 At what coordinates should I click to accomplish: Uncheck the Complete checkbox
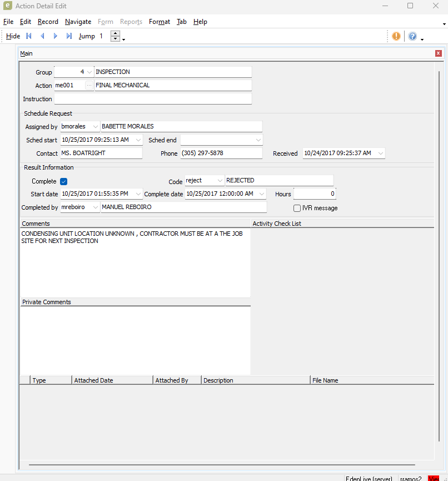point(64,181)
